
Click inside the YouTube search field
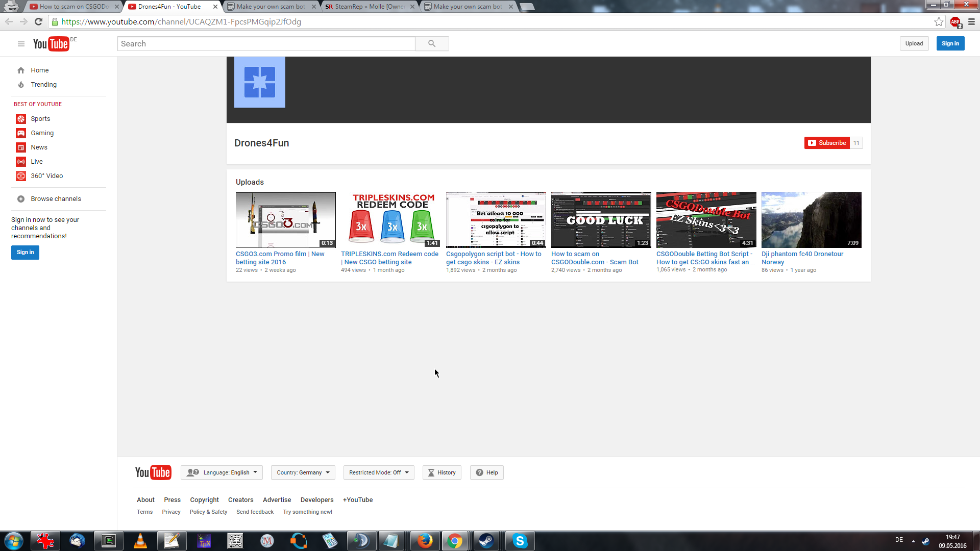tap(265, 44)
